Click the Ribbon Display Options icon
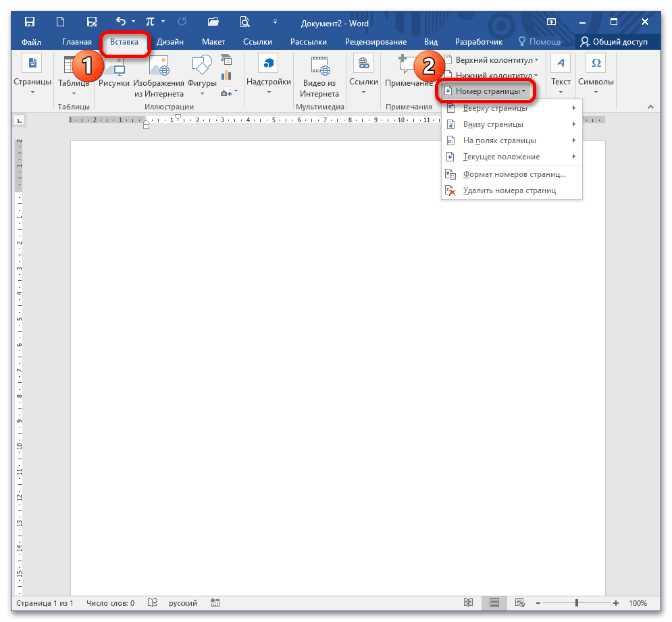 click(x=552, y=22)
